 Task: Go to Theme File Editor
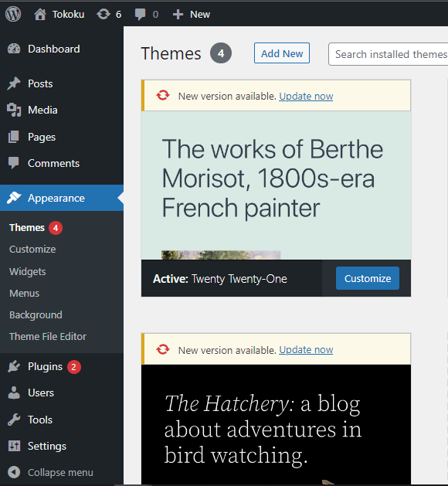pos(48,336)
